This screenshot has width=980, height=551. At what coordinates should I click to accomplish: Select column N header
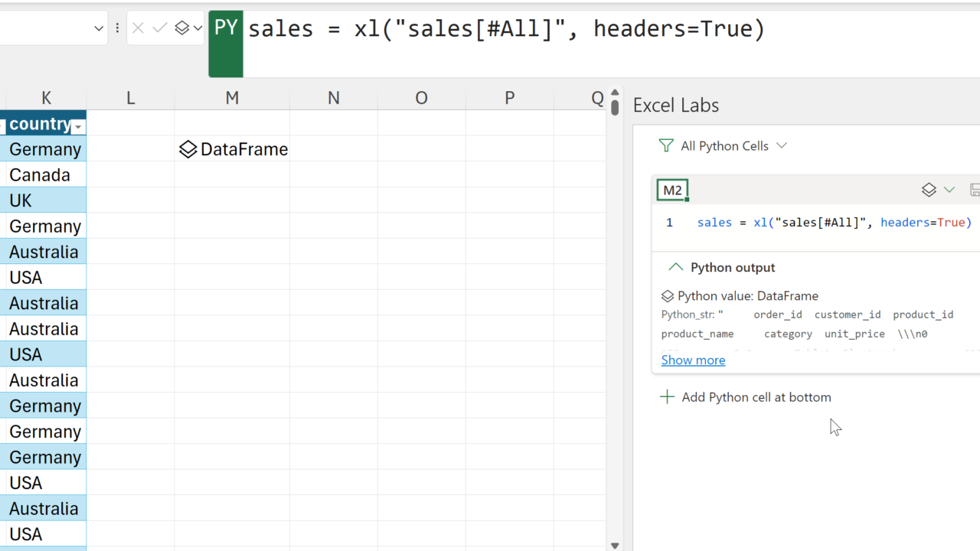point(333,97)
